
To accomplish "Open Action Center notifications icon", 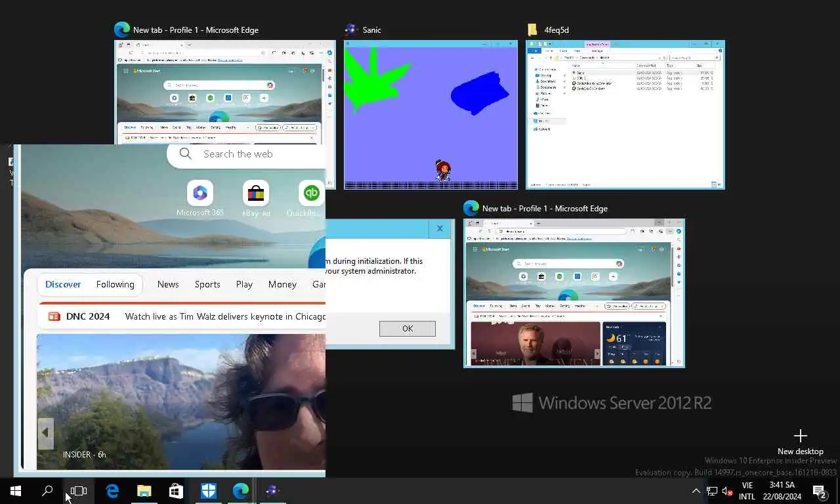I will click(819, 491).
